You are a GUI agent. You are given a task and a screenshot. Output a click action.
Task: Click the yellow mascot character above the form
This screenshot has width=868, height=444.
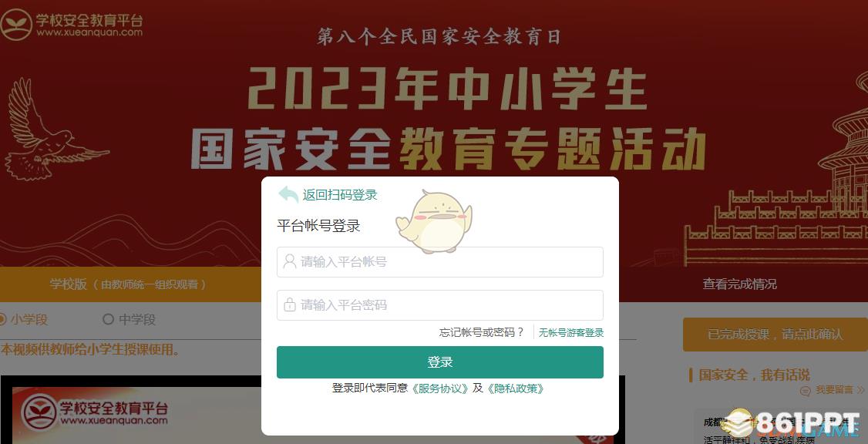pyautogui.click(x=434, y=222)
